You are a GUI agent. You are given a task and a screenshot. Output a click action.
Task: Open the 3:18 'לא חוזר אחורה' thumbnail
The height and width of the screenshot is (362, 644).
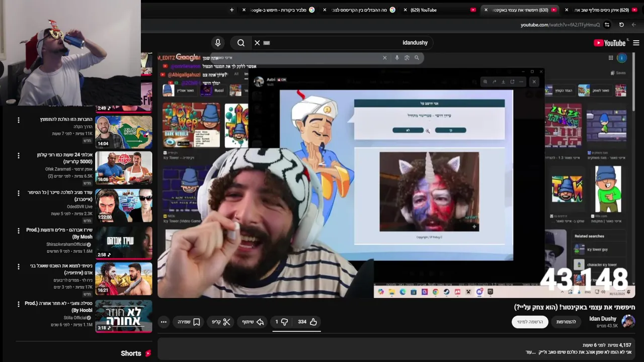coord(124,316)
